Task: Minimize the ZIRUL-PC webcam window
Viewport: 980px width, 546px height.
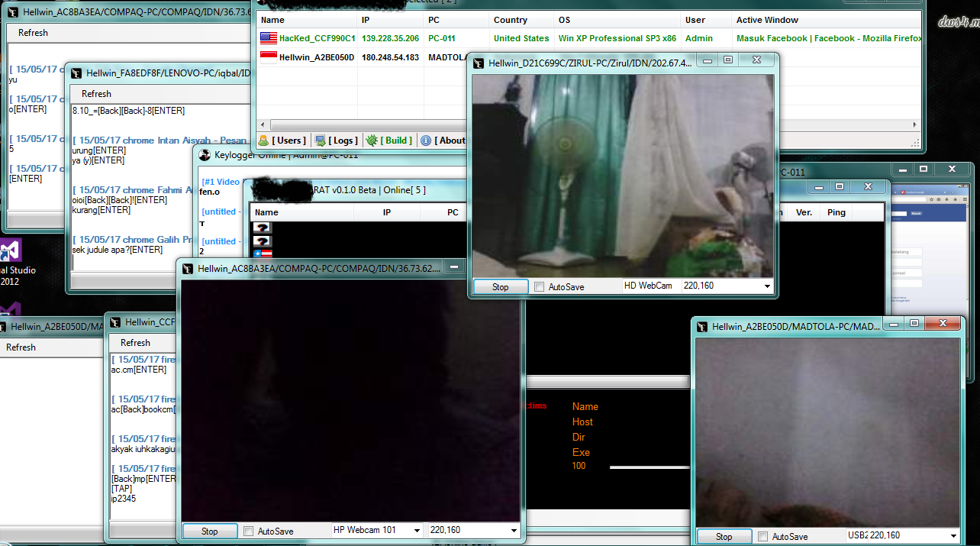Action: pyautogui.click(x=708, y=60)
